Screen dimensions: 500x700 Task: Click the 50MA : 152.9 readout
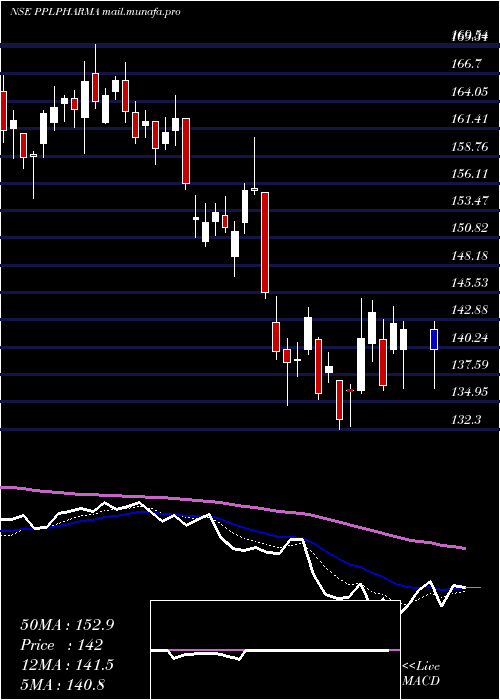pos(67,625)
